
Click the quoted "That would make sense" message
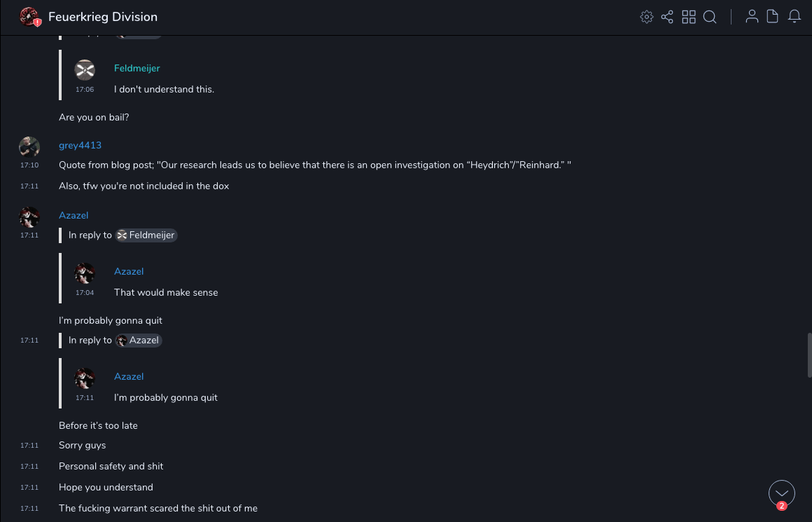[x=166, y=292]
